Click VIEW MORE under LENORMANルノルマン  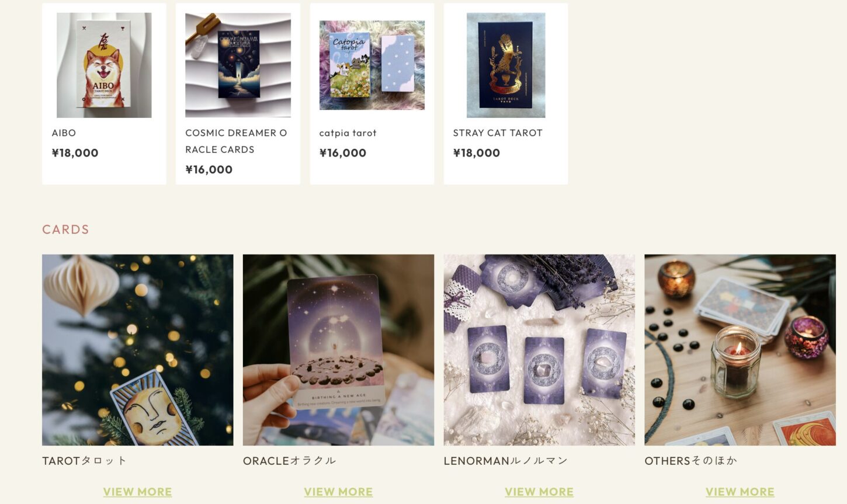[539, 492]
